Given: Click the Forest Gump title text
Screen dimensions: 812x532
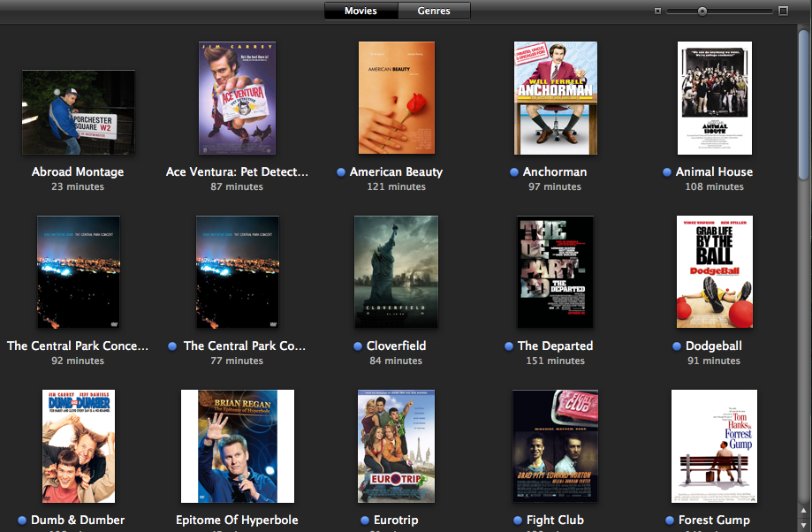Looking at the screenshot, I should coord(714,521).
